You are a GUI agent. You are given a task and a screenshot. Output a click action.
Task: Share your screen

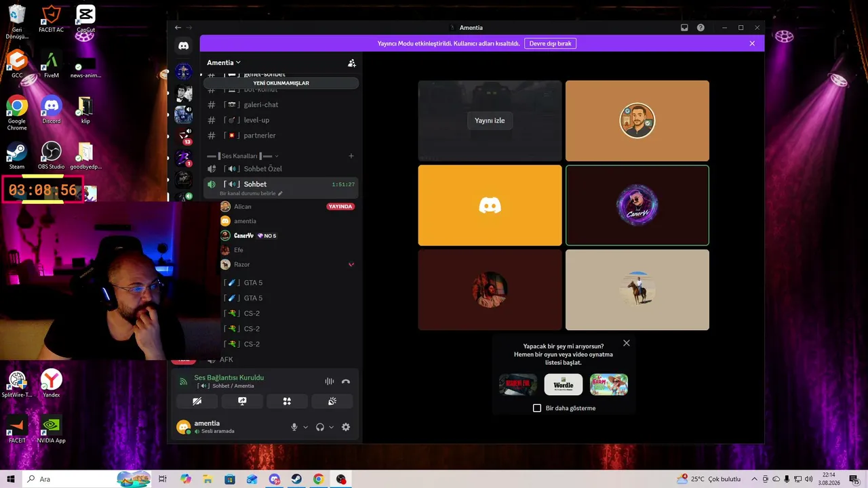(242, 401)
